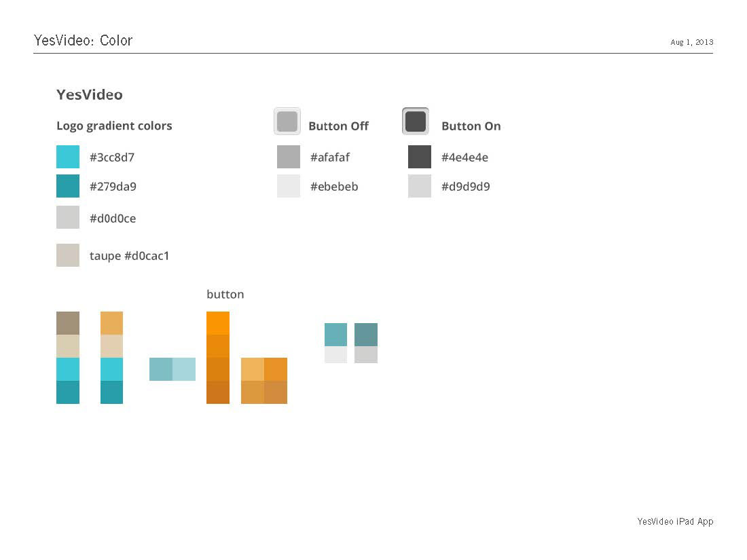Click the '#279da9' hex code text
This screenshot has height=560, width=747.
pos(113,186)
